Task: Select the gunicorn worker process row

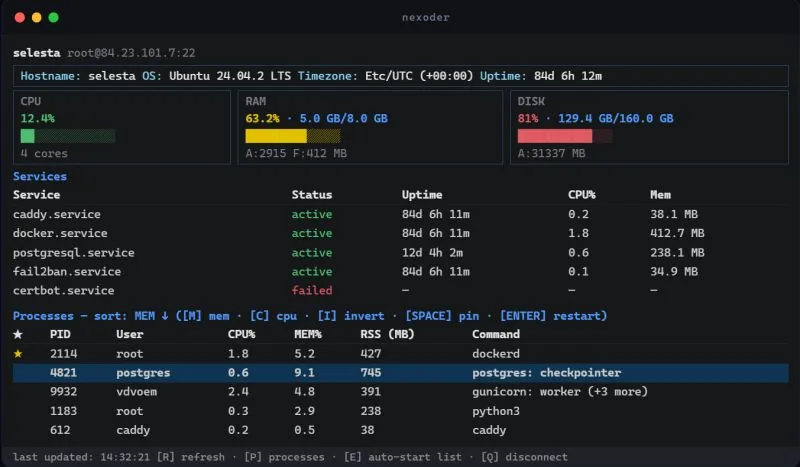Action: click(401, 392)
